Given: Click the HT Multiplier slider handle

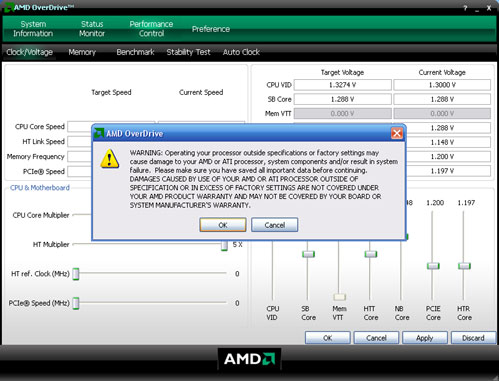Looking at the screenshot, I should tap(224, 245).
